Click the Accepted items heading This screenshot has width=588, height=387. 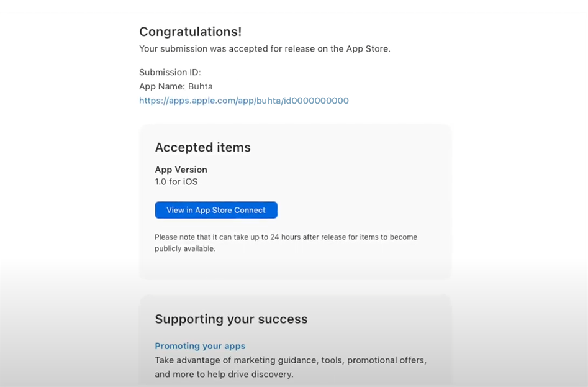point(202,147)
